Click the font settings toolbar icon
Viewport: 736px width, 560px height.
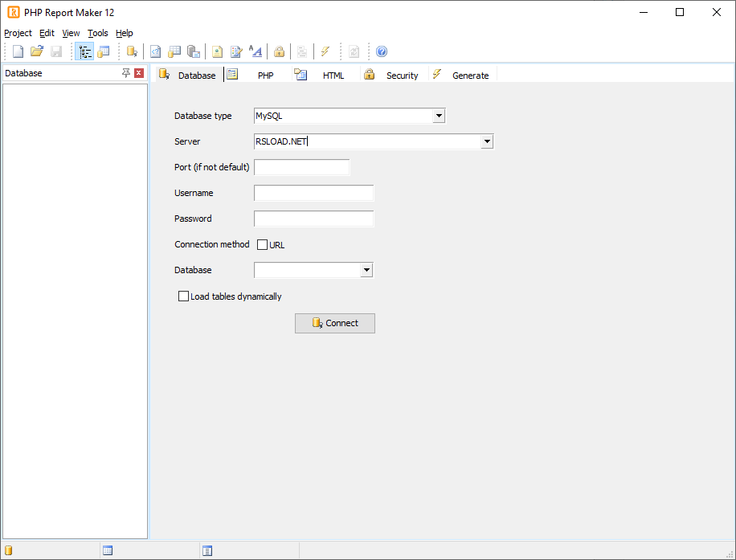tap(256, 51)
